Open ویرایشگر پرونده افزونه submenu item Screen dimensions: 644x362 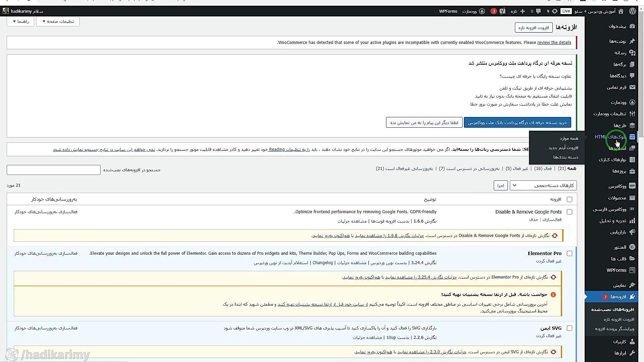click(614, 329)
